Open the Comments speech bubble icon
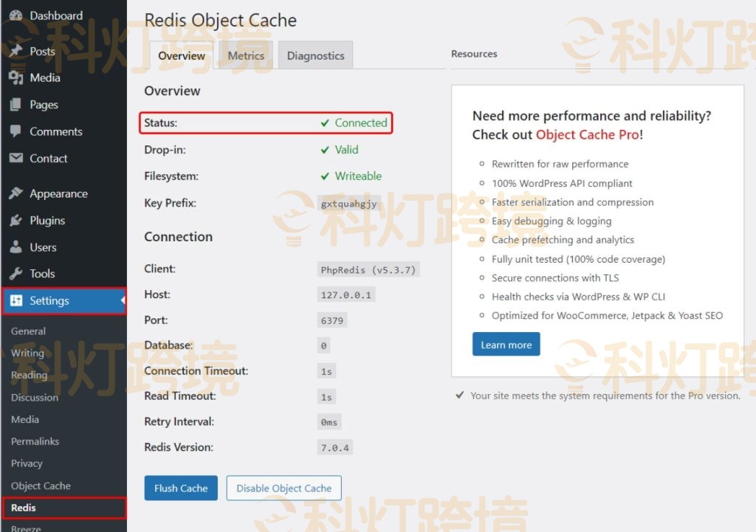 (x=16, y=131)
